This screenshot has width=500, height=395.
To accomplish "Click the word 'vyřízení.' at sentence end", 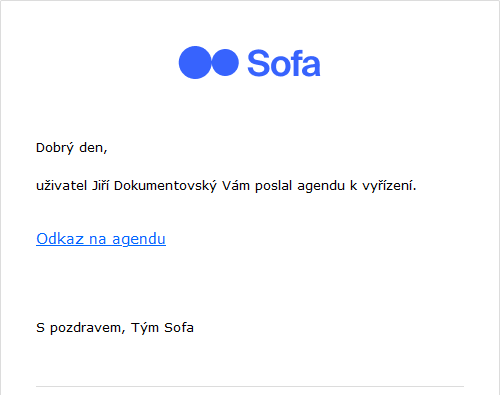I will pos(389,186).
